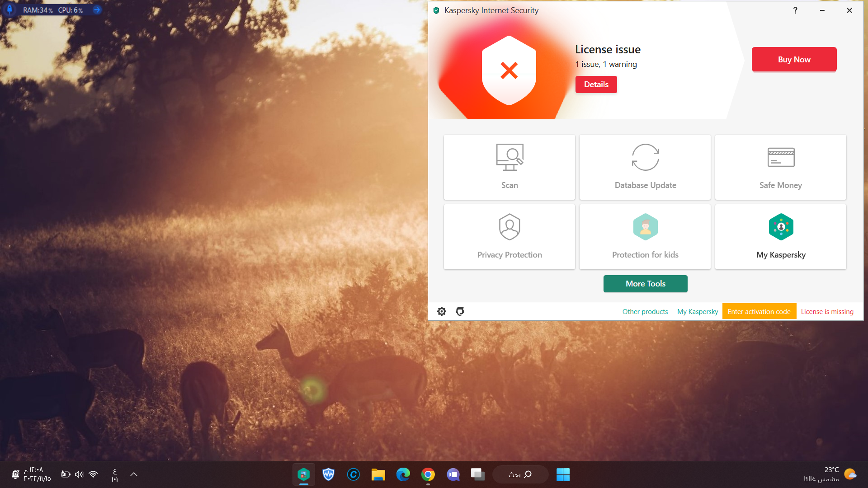868x488 pixels.
Task: Open the volume speaker tray icon
Action: [x=79, y=474]
